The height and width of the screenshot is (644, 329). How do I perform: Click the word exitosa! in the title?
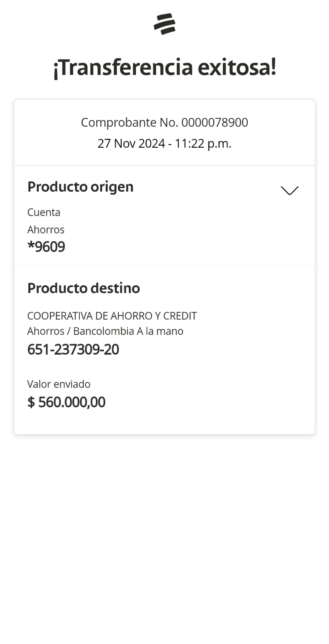tap(237, 67)
